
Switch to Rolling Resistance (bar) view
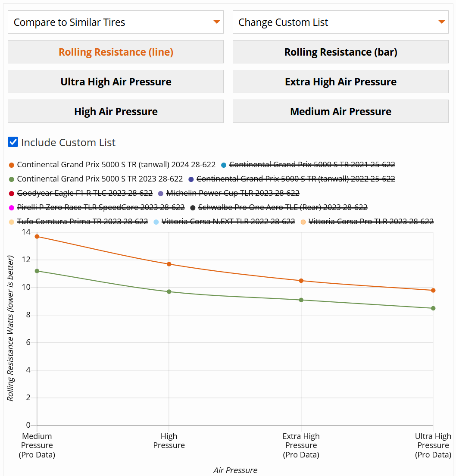click(340, 52)
